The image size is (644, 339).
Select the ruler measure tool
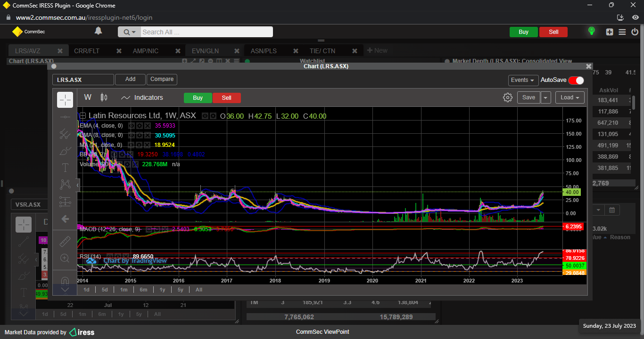click(65, 242)
